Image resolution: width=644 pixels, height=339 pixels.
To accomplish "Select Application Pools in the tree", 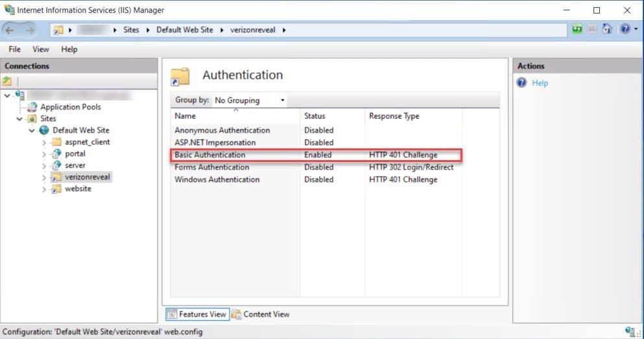I will point(71,107).
